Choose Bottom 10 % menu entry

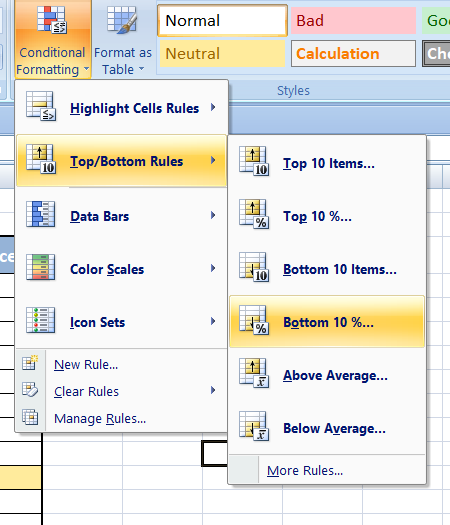pyautogui.click(x=327, y=321)
